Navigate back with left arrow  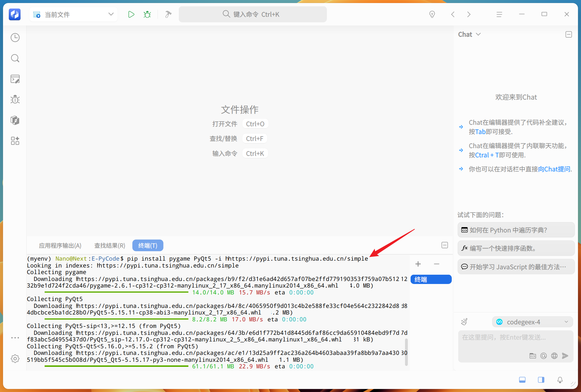pyautogui.click(x=453, y=14)
